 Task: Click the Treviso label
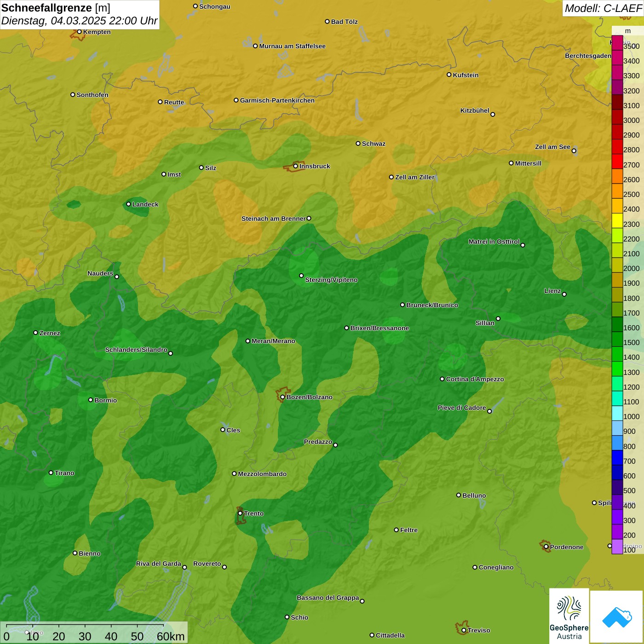tap(479, 630)
